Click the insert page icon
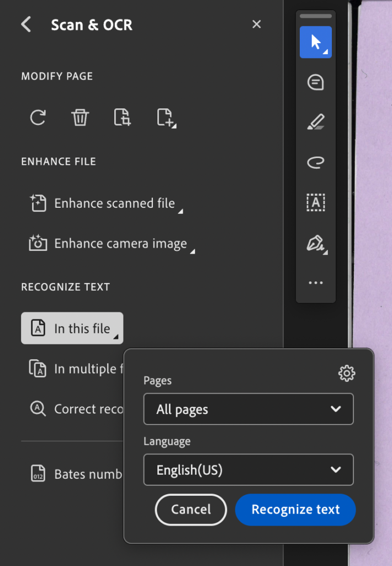 coord(166,118)
